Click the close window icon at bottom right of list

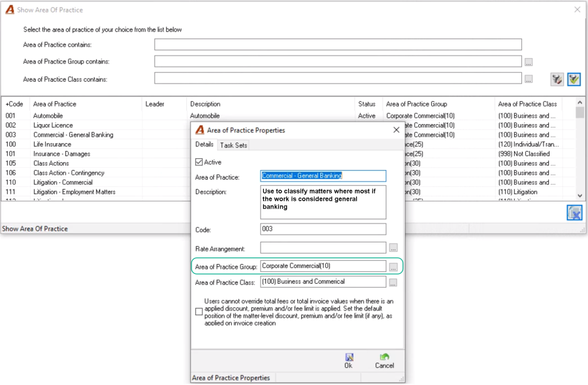pyautogui.click(x=574, y=213)
